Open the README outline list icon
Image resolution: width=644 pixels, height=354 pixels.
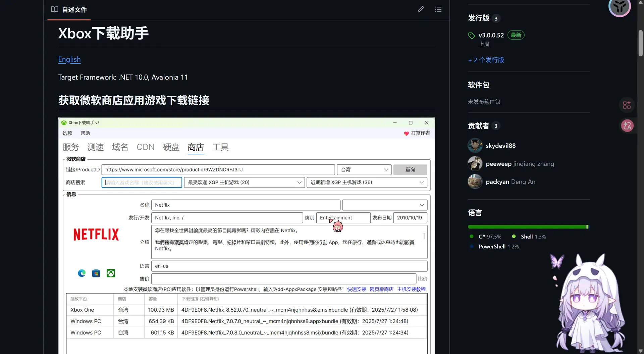coord(438,9)
